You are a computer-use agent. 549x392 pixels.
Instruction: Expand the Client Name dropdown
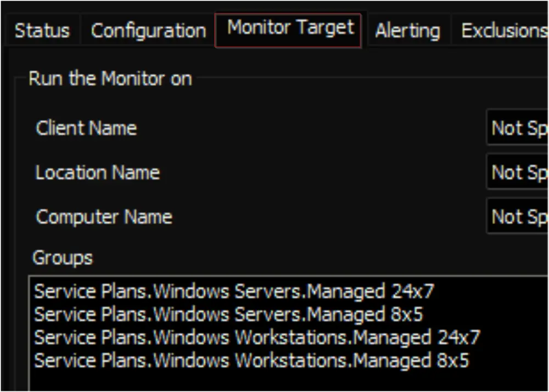[x=518, y=128]
